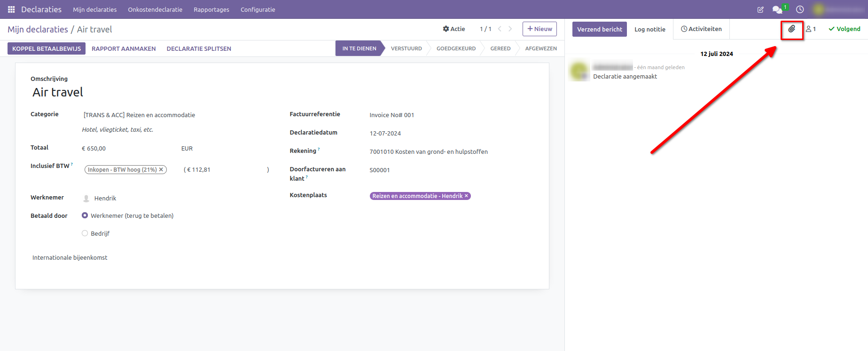Click the Koppel betaalbewijs button
Viewport: 868px width, 351px height.
(x=47, y=48)
